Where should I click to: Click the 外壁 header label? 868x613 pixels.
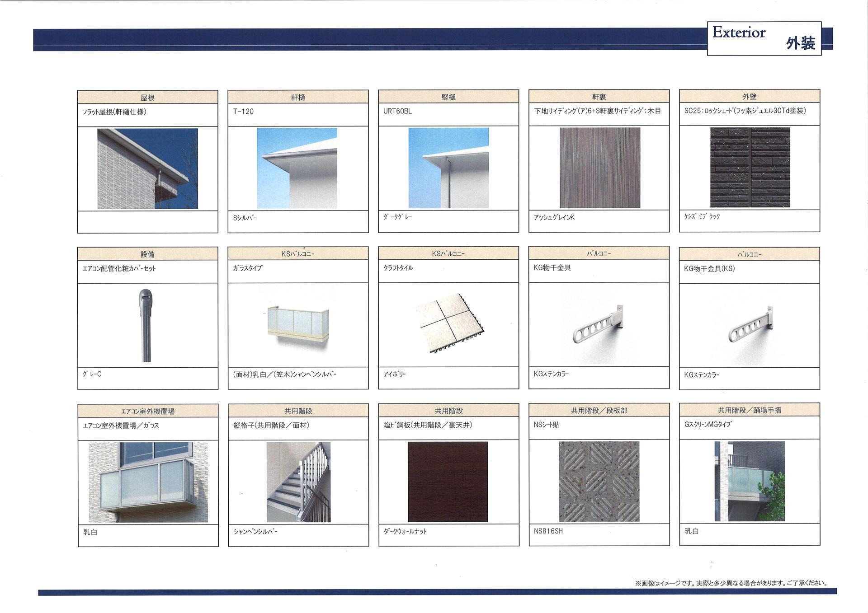click(750, 97)
